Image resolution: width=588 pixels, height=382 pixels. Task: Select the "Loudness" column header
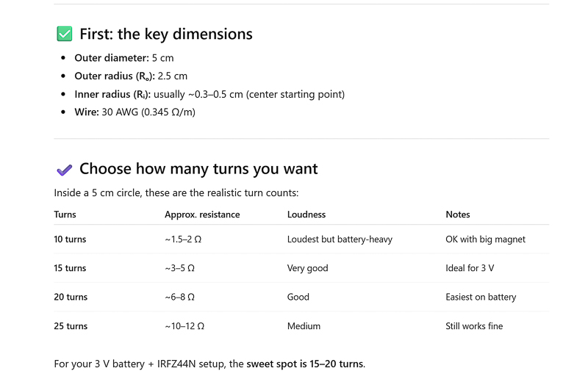tap(306, 215)
